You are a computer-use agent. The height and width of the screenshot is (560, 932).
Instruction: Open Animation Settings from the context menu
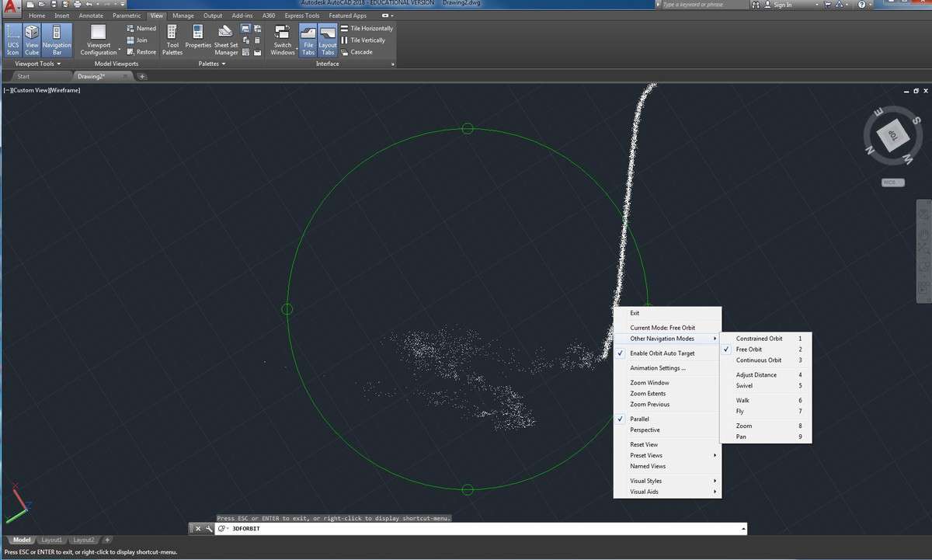tap(657, 368)
